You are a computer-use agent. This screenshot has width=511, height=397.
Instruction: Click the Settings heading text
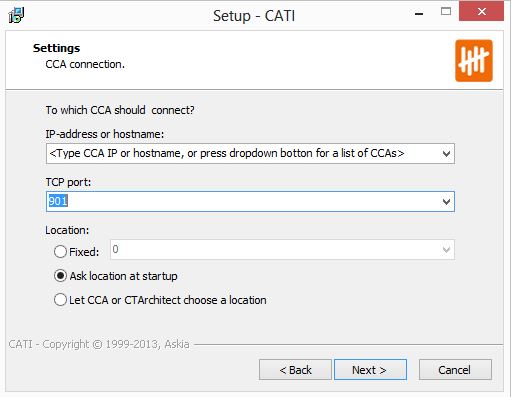pyautogui.click(x=56, y=48)
